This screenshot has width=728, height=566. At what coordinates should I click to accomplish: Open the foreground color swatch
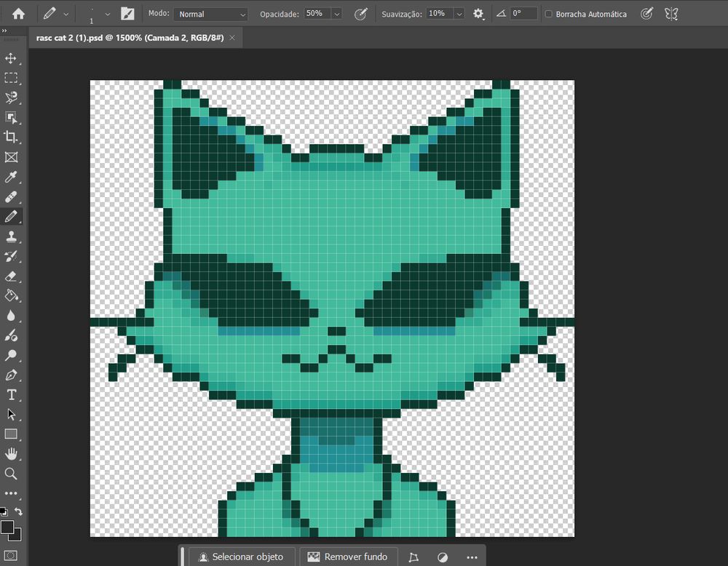click(x=7, y=527)
